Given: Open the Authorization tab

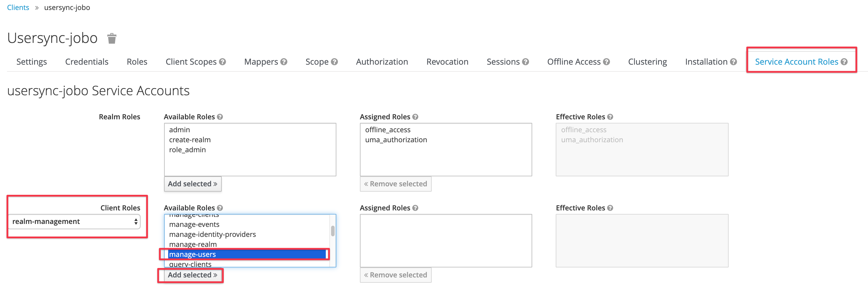Looking at the screenshot, I should click(382, 62).
